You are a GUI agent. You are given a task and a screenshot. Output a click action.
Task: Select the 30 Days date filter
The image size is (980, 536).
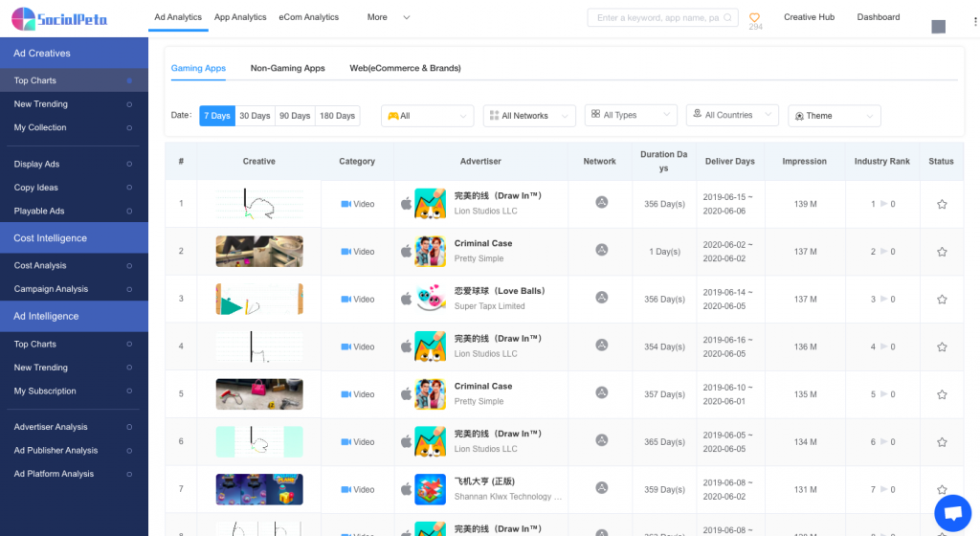click(255, 116)
